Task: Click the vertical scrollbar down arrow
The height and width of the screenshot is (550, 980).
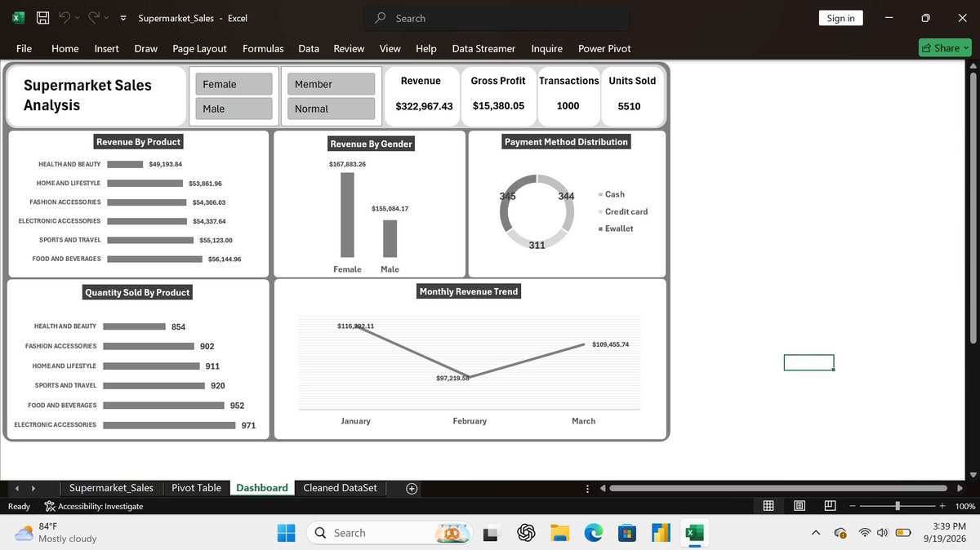Action: (972, 475)
